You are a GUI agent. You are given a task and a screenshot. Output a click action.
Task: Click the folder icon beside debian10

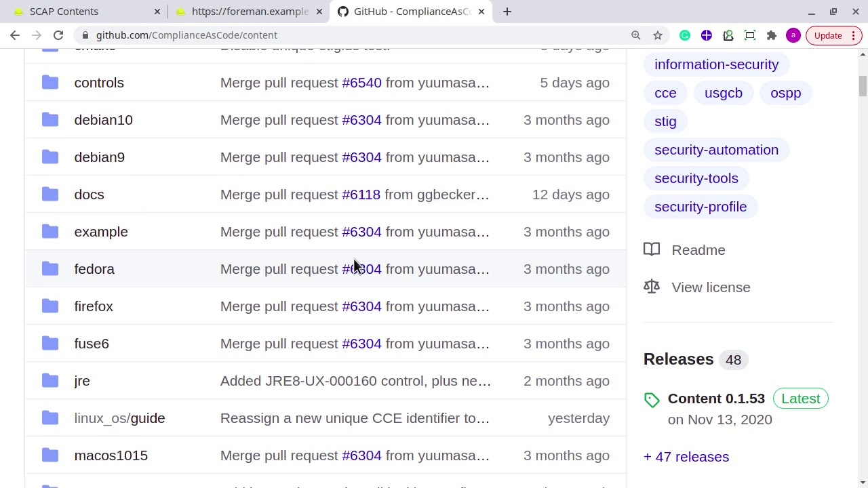(50, 120)
